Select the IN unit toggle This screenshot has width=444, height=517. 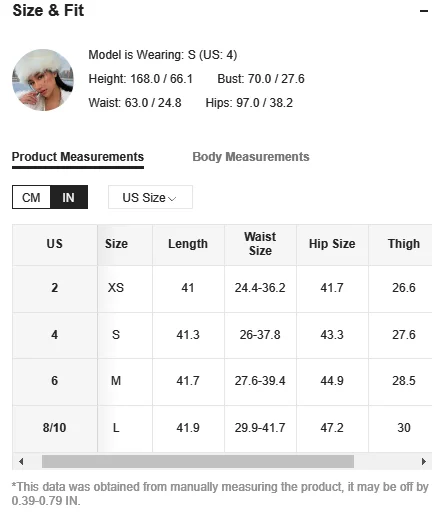click(69, 197)
